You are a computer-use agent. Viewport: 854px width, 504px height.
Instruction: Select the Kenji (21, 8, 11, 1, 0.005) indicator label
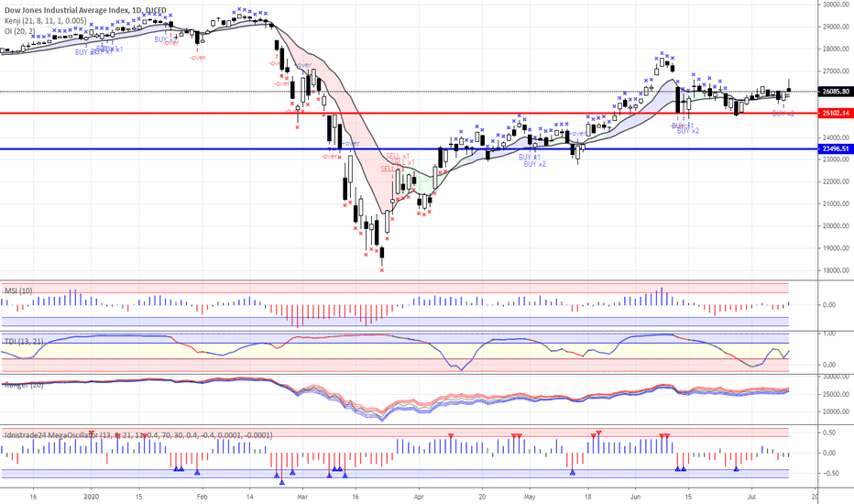point(46,21)
